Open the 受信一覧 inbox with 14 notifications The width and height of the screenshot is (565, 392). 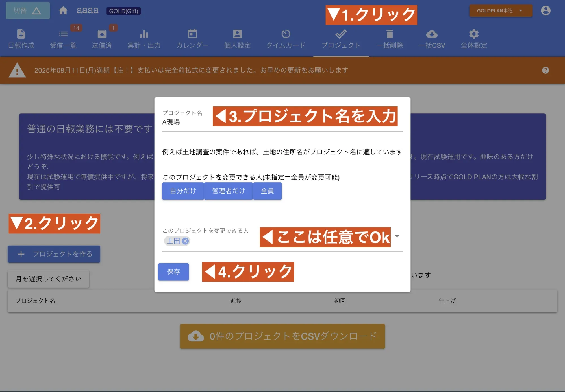[x=63, y=39]
